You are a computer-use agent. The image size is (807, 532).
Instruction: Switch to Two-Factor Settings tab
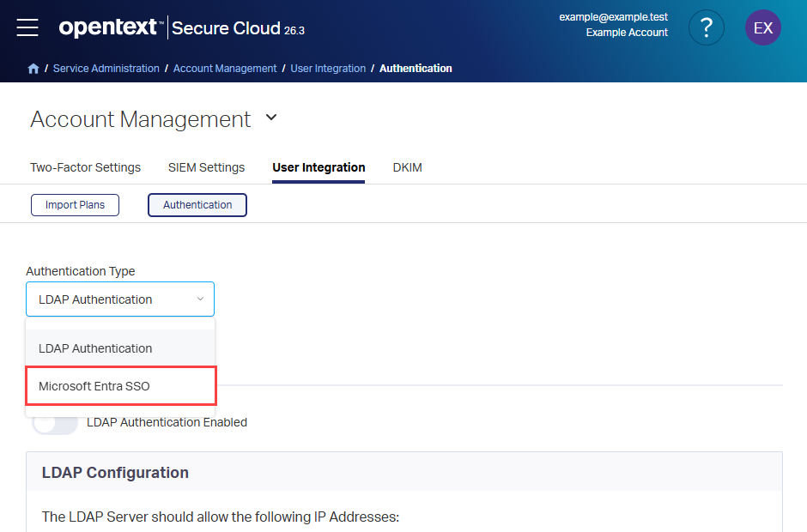(x=86, y=167)
